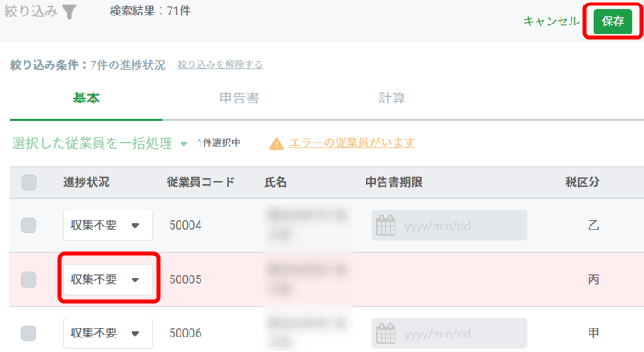Open 進捗状況 dropdown for employee 50004

coord(109,225)
